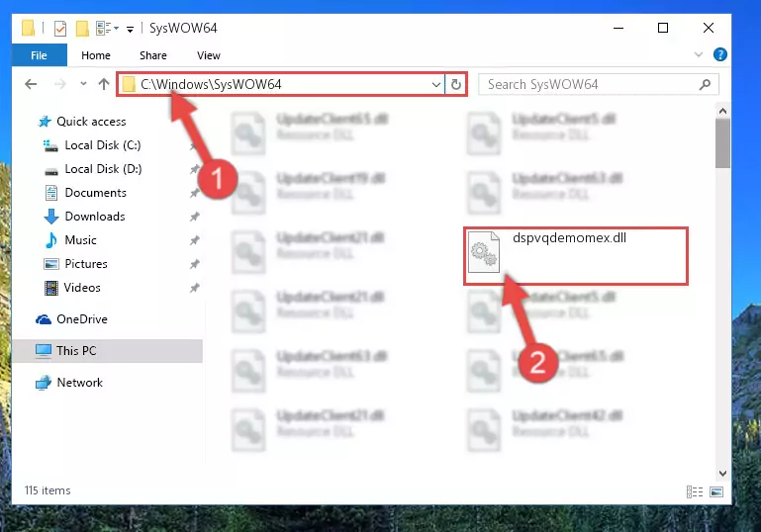Click the scroll down arrow of file list
Image resolution: width=761 pixels, height=532 pixels.
(722, 474)
